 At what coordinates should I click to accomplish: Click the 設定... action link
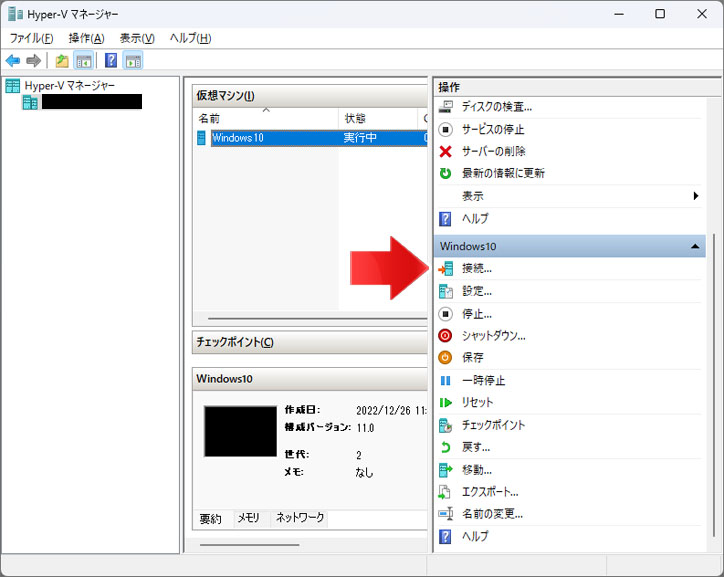point(477,291)
